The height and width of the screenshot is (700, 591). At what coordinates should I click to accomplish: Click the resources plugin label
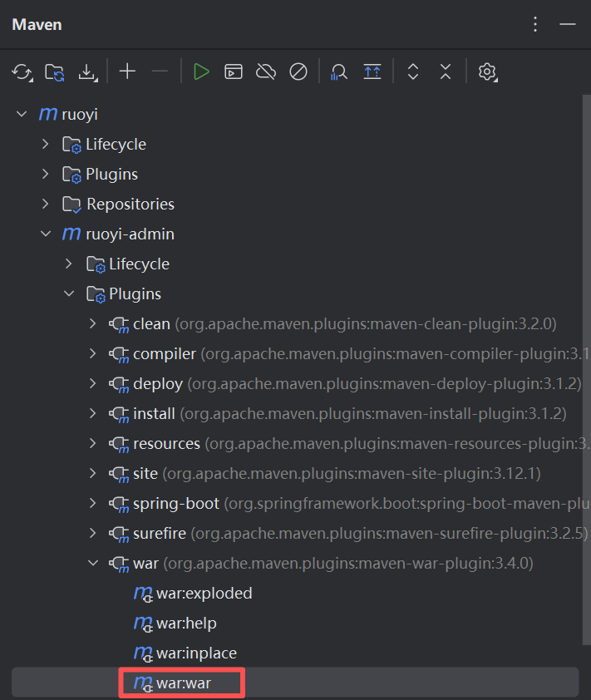[166, 443]
